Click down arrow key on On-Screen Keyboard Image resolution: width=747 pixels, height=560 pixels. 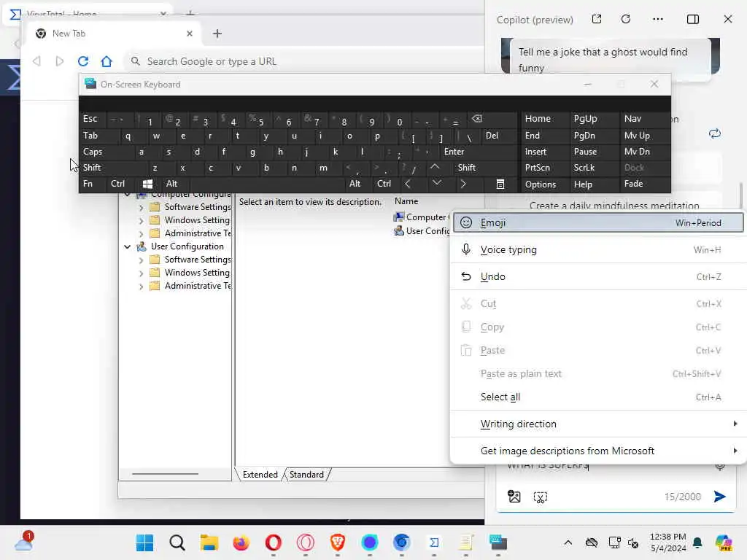(x=436, y=184)
